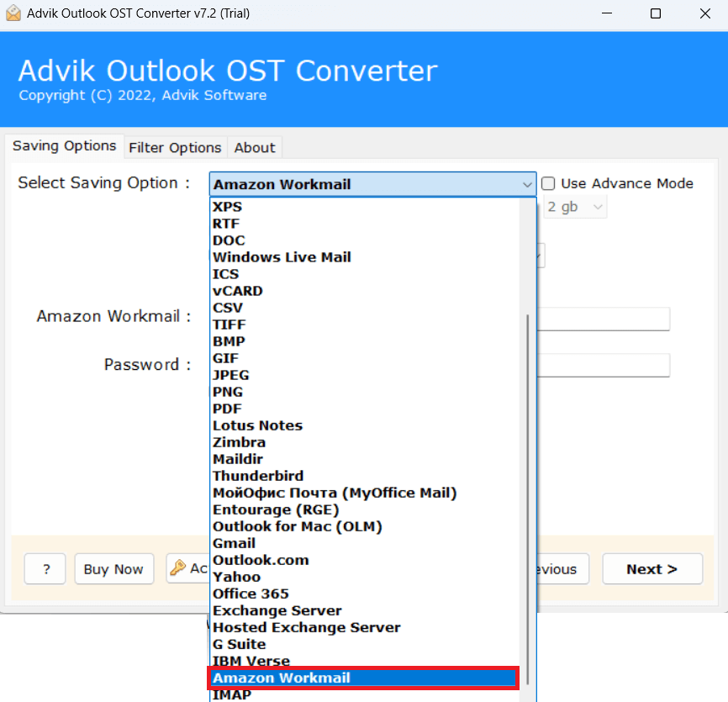Screen dimensions: 728x702
Task: Choose Hosted Exchange Server option
Action: click(x=365, y=627)
